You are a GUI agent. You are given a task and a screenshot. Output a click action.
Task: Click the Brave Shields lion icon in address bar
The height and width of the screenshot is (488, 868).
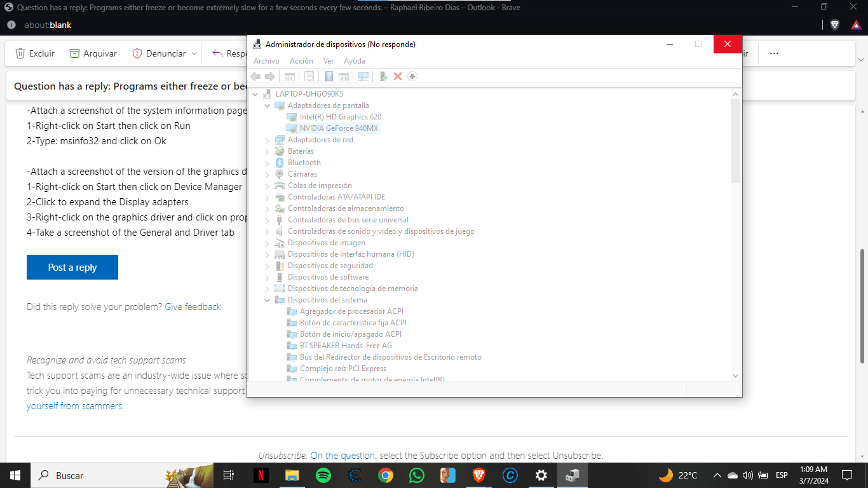(835, 25)
